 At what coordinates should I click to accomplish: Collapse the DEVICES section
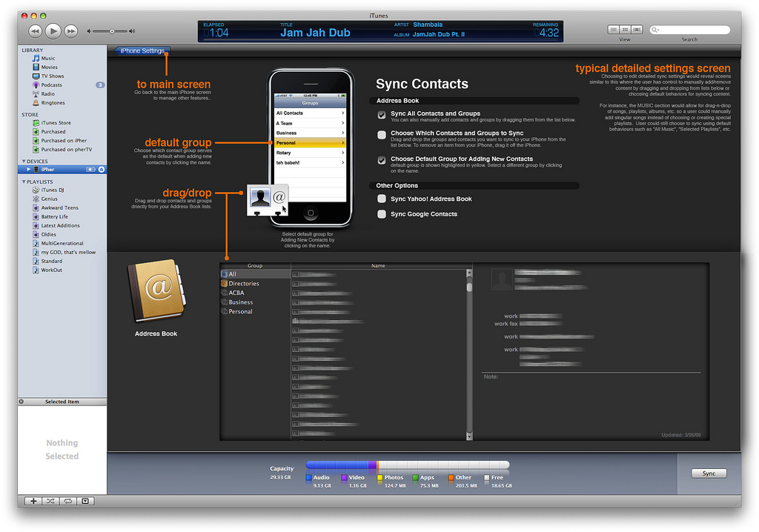(x=24, y=162)
